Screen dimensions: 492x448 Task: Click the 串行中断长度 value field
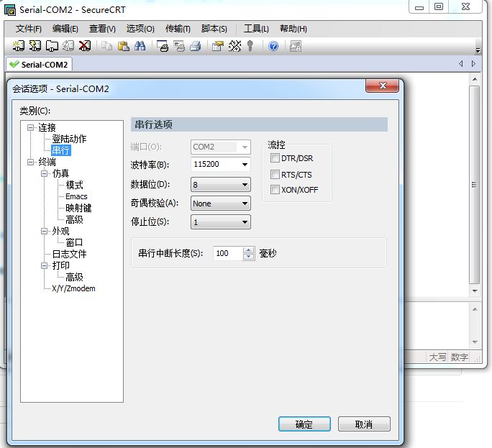point(228,254)
